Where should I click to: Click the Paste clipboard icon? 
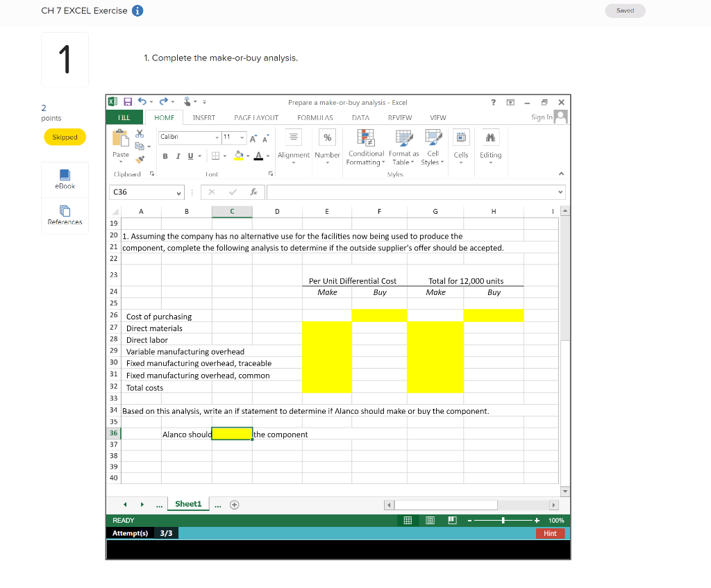pyautogui.click(x=120, y=138)
